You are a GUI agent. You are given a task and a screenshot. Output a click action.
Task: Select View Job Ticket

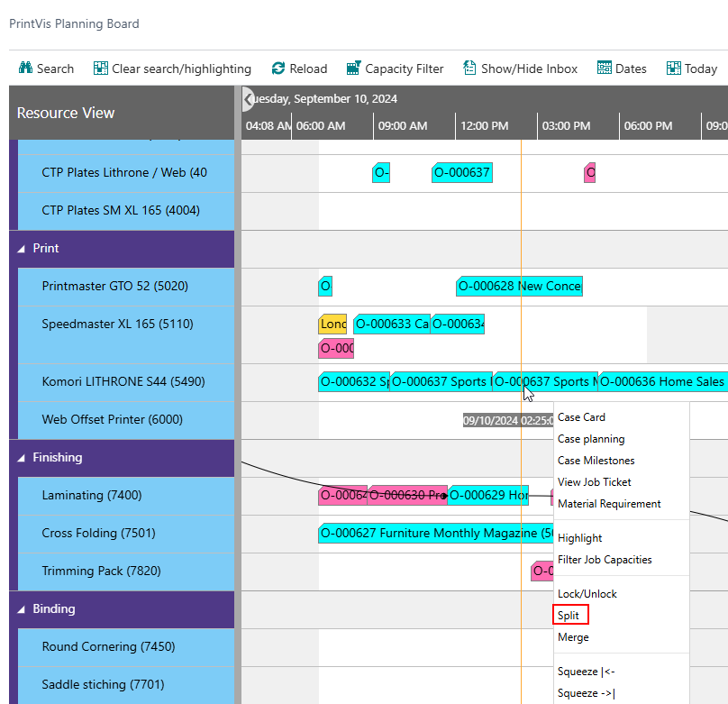coord(594,482)
